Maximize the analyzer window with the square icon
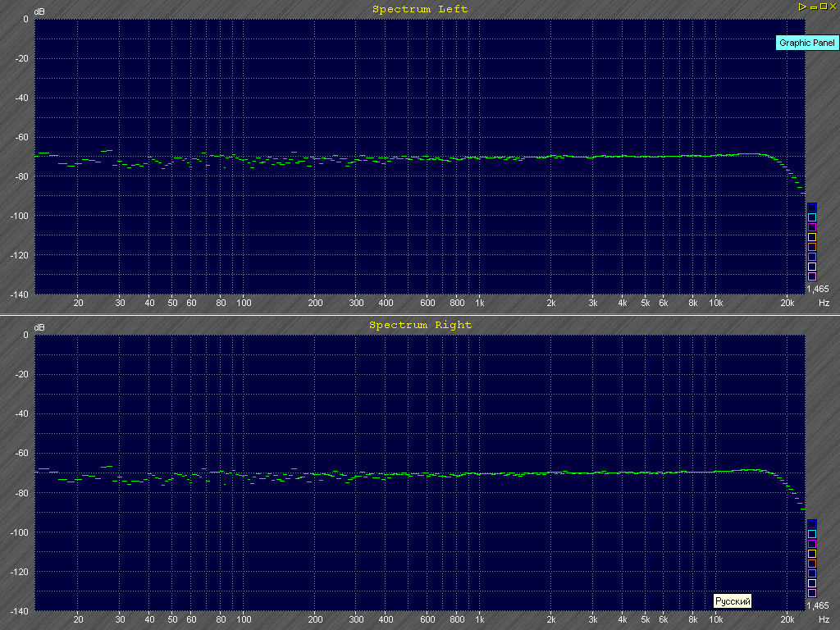Screen dimensions: 840x630 [x=823, y=7]
